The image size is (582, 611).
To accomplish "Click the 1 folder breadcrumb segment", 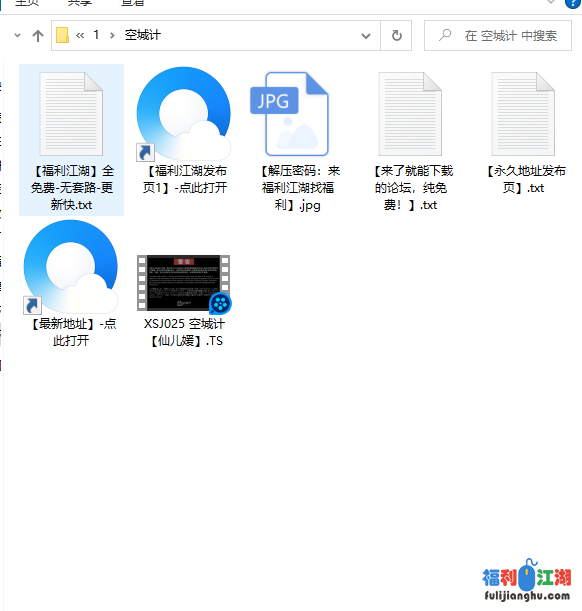I will tap(96, 35).
